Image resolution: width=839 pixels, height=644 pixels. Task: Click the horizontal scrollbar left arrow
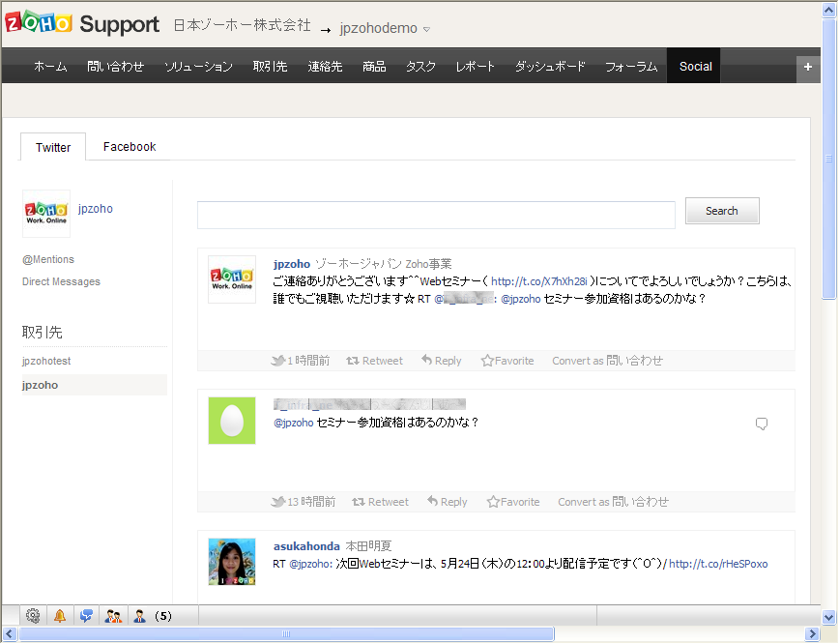(9, 634)
